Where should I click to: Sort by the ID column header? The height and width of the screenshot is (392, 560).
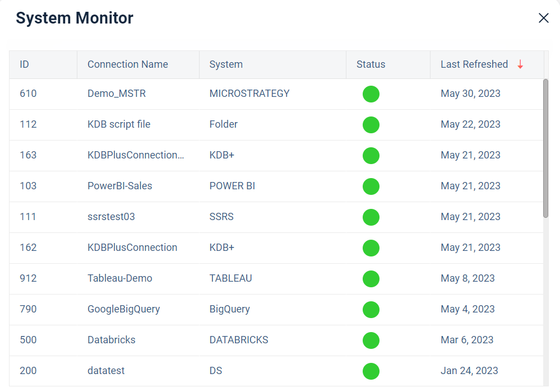click(24, 64)
